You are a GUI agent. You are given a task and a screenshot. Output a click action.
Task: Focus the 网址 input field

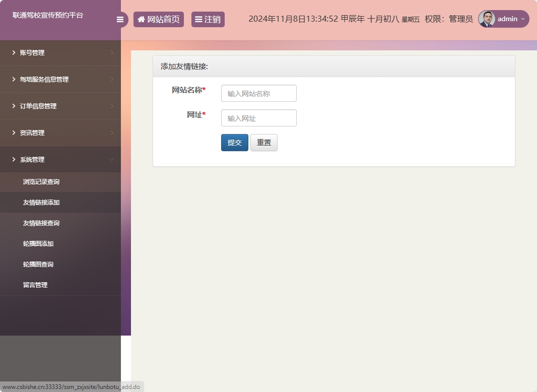point(259,118)
